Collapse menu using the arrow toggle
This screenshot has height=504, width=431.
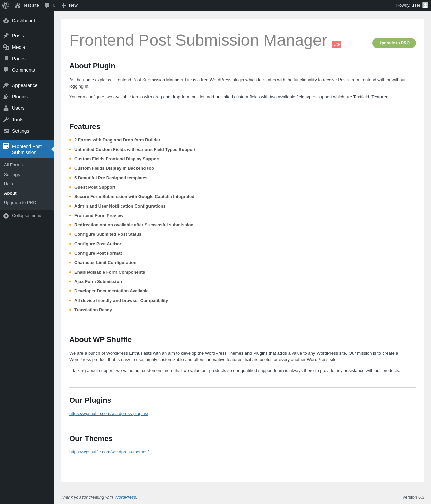tap(6, 216)
